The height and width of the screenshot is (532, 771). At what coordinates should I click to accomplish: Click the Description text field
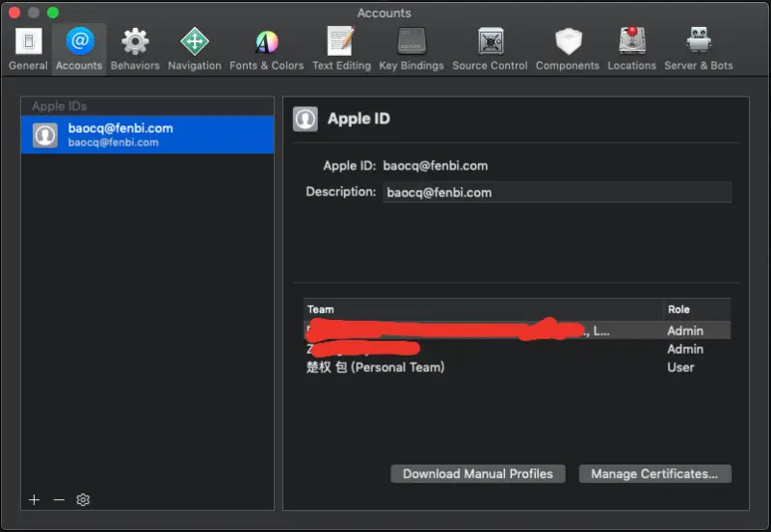557,192
